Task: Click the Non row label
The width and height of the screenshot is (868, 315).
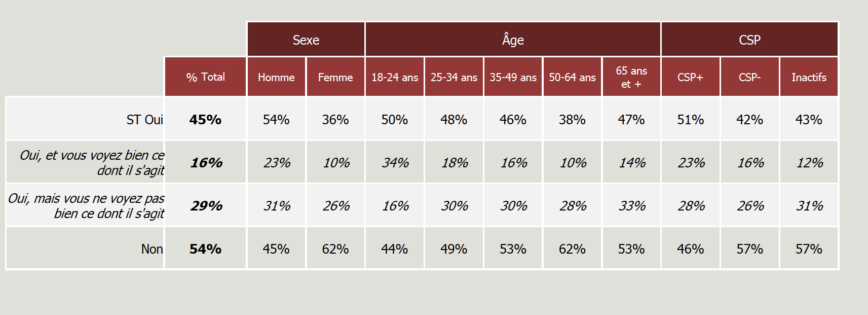Action: 152,249
